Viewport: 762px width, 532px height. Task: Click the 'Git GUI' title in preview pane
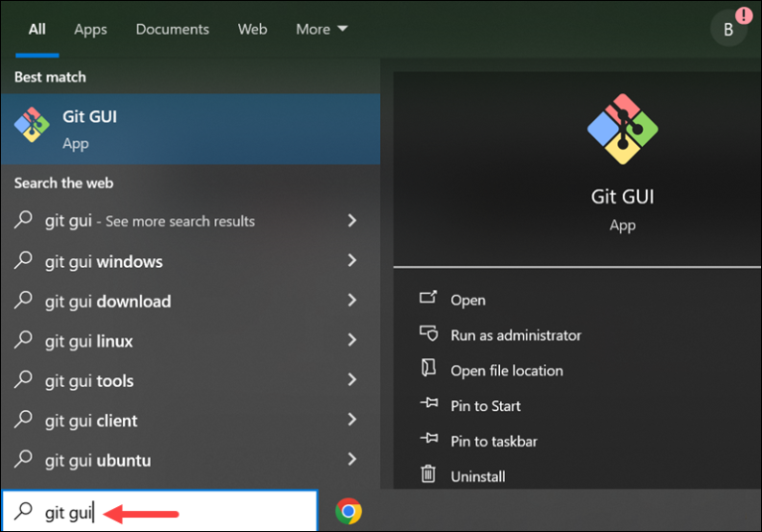[622, 197]
